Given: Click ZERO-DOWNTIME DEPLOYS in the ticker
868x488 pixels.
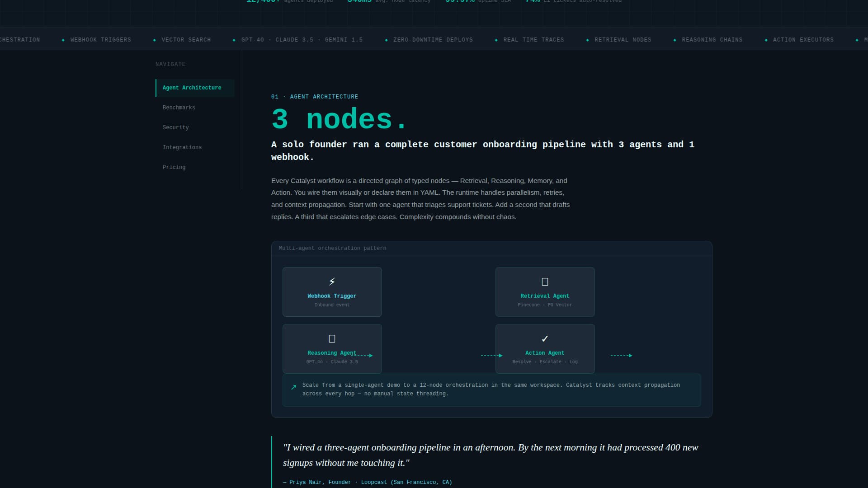Looking at the screenshot, I should tap(433, 40).
